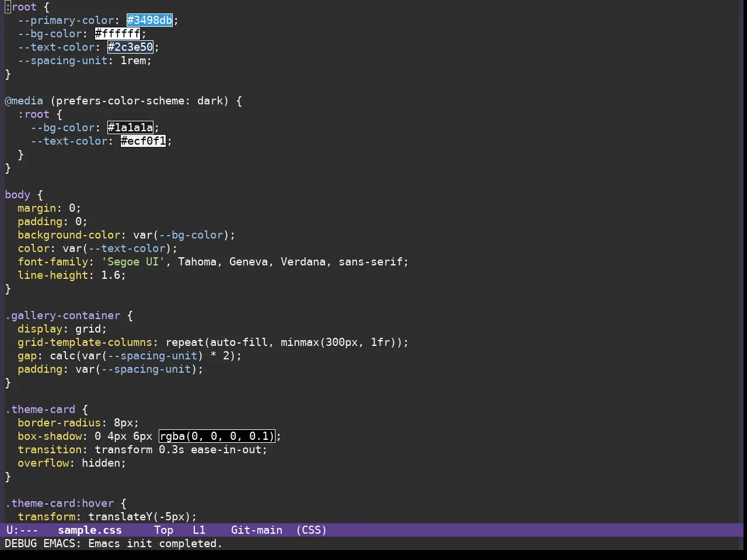747x560 pixels.
Task: Click the .theme-card selector before its opening brace
Action: [40, 409]
